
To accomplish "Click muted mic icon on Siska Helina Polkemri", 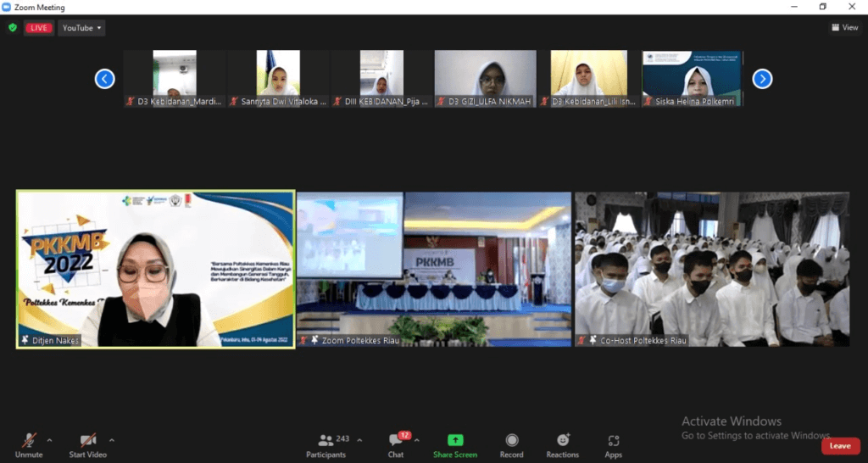I will [x=648, y=102].
